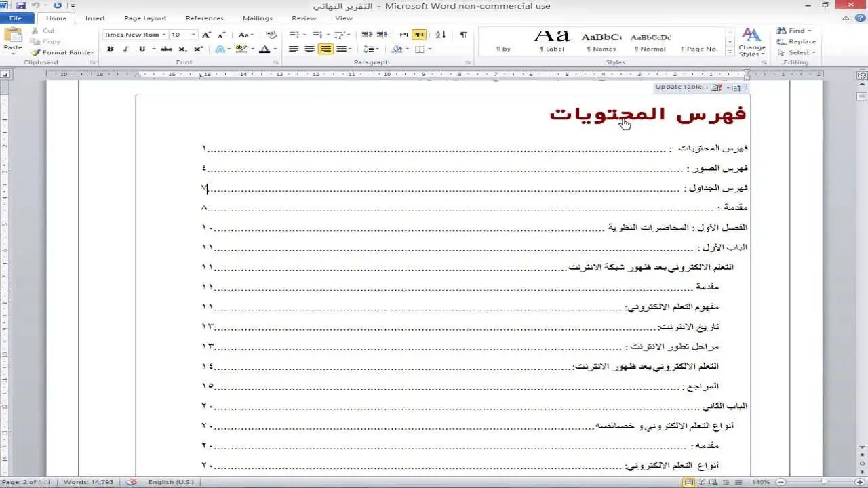Expand the Font Color dropdown arrow
868x488 pixels.
click(275, 49)
